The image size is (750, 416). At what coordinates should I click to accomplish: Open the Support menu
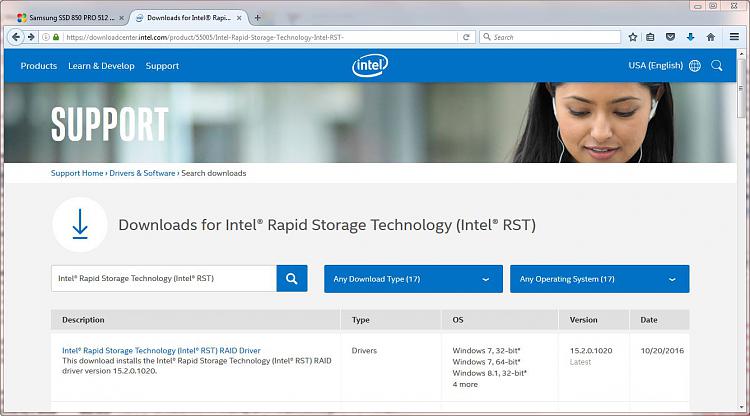pos(162,66)
